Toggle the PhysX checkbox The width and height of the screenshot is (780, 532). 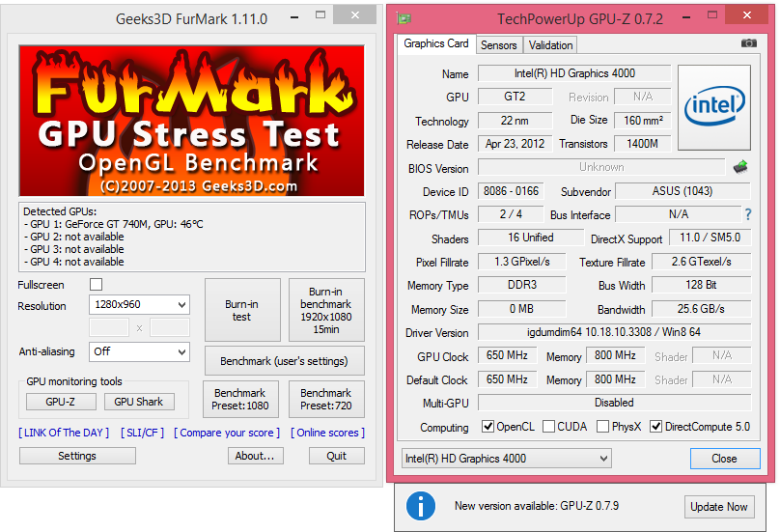tap(603, 427)
